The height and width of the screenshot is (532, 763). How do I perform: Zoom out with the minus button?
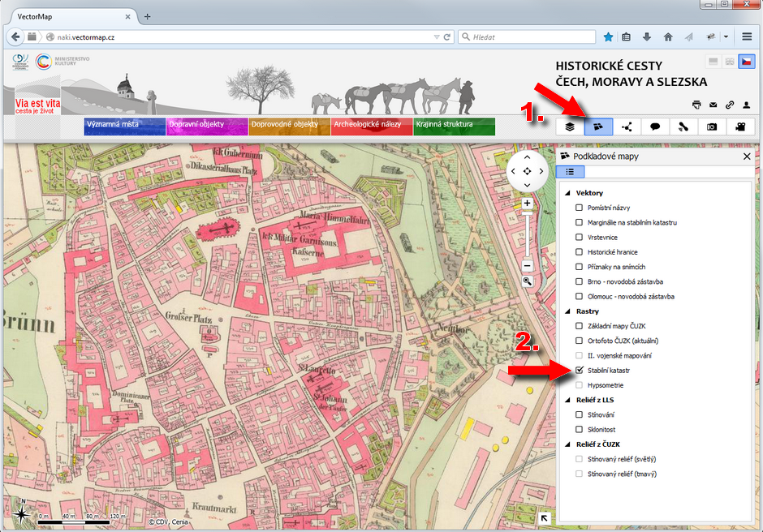527,266
